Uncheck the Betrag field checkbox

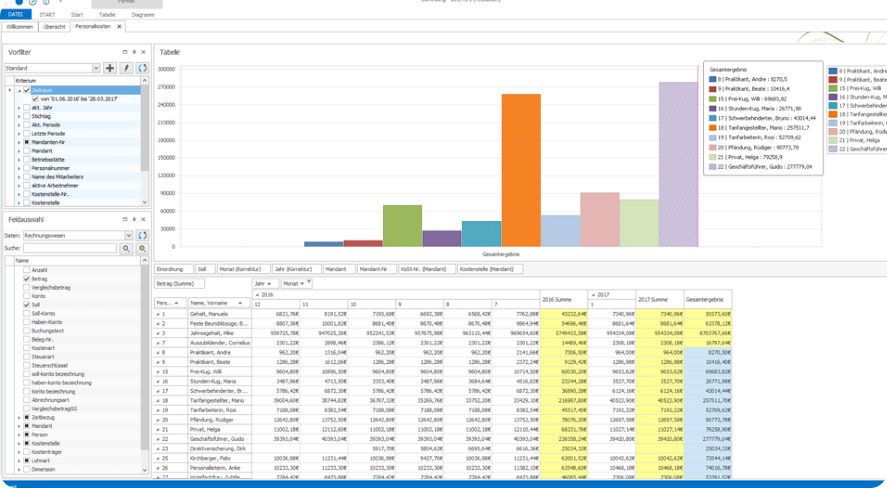pos(26,279)
